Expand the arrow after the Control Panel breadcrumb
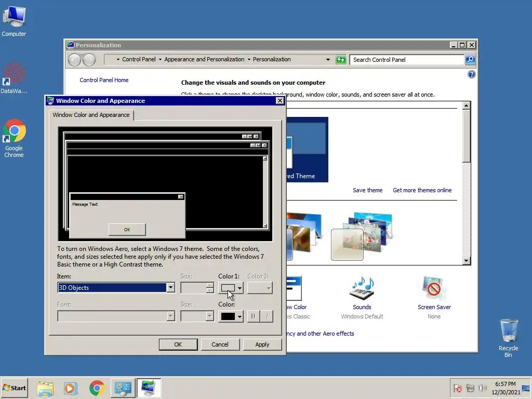The width and height of the screenshot is (532, 399). (x=160, y=60)
